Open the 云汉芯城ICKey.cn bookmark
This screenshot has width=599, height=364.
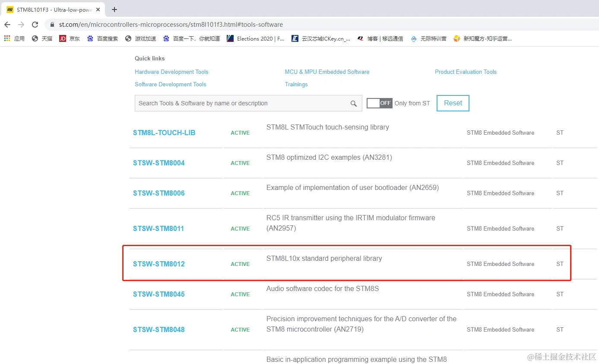pos(321,38)
